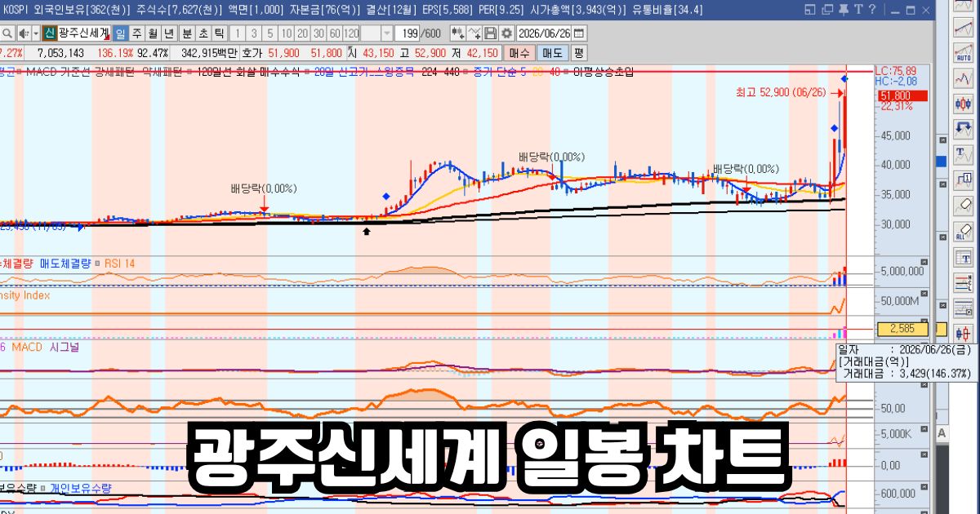Image resolution: width=980 pixels, height=514 pixels.
Task: Select the blue arrow replay tool
Action: 964,129
